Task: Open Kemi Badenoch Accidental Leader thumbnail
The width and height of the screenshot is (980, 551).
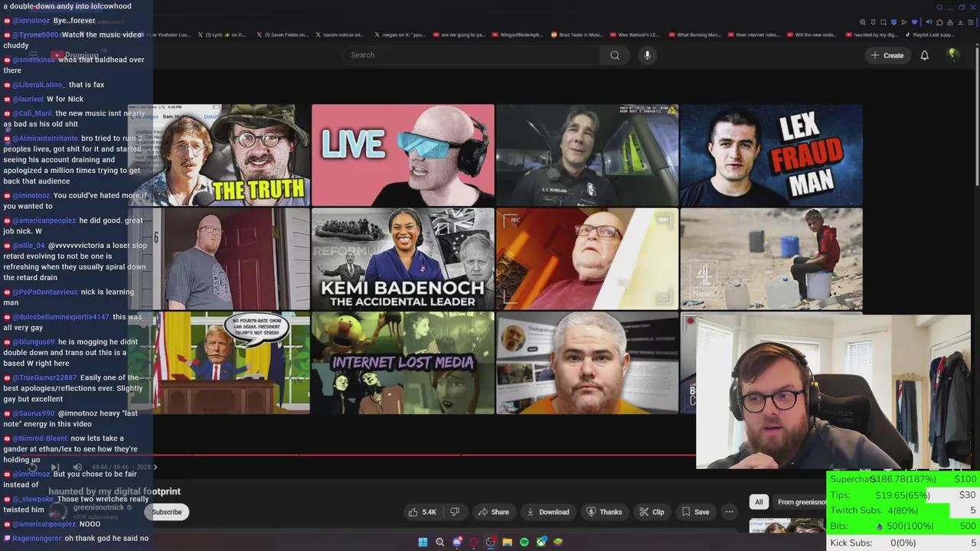Action: click(403, 259)
